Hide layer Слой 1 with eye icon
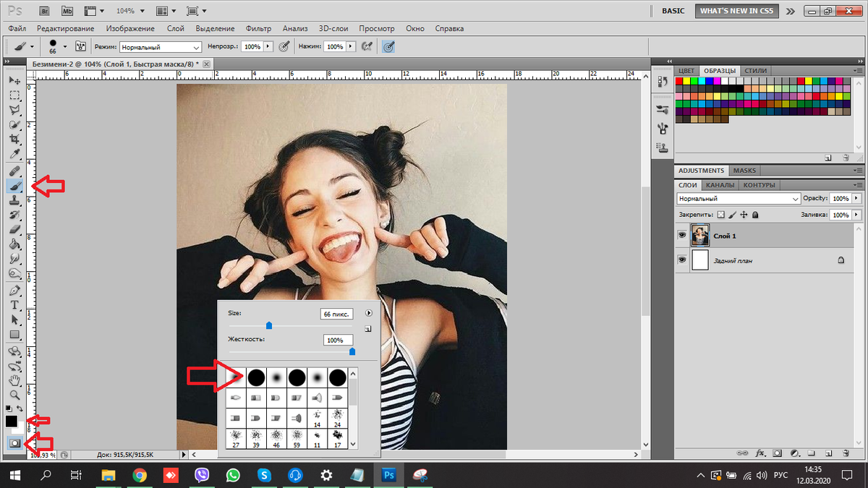The width and height of the screenshot is (868, 488). coord(681,236)
